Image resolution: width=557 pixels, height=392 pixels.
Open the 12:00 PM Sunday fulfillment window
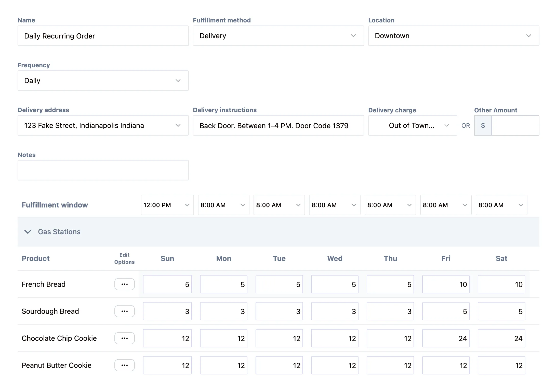point(167,205)
